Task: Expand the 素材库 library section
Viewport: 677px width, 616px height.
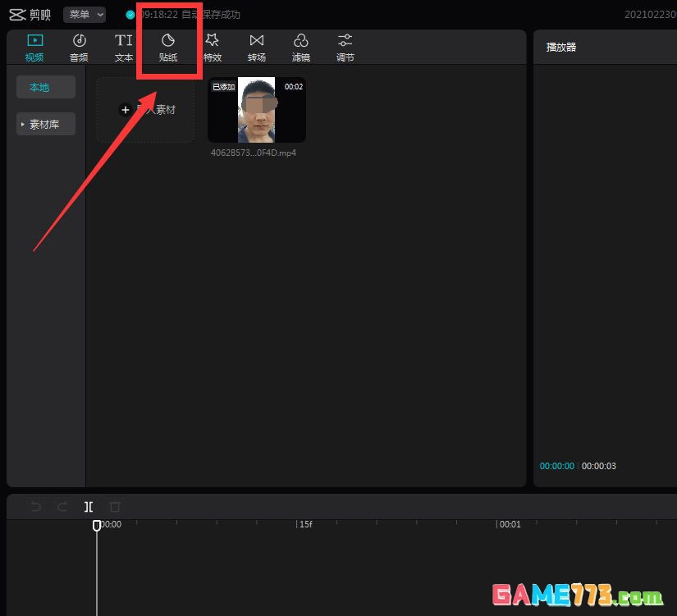Action: pyautogui.click(x=46, y=125)
